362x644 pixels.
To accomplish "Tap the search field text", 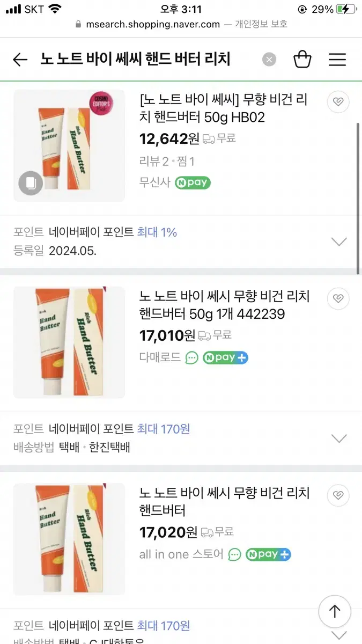I will coord(135,59).
